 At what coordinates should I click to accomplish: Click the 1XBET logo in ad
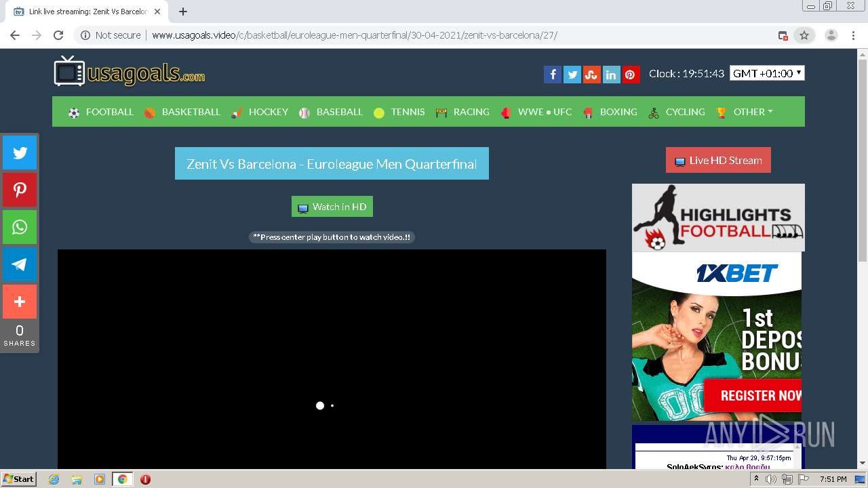[x=737, y=273]
